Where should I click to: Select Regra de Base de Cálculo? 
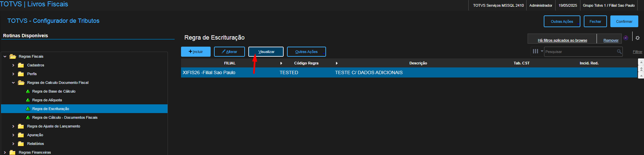(54, 91)
